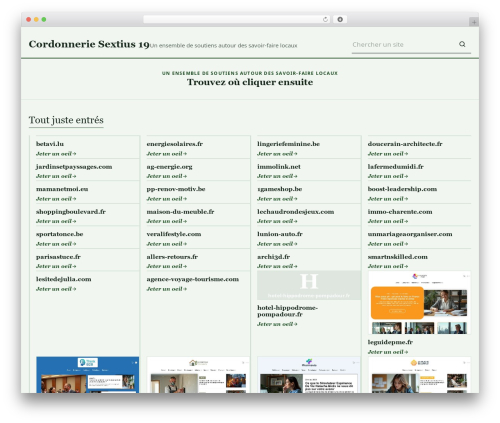Click 'Jeter un oeil' under leguidepme.fr

point(388,352)
